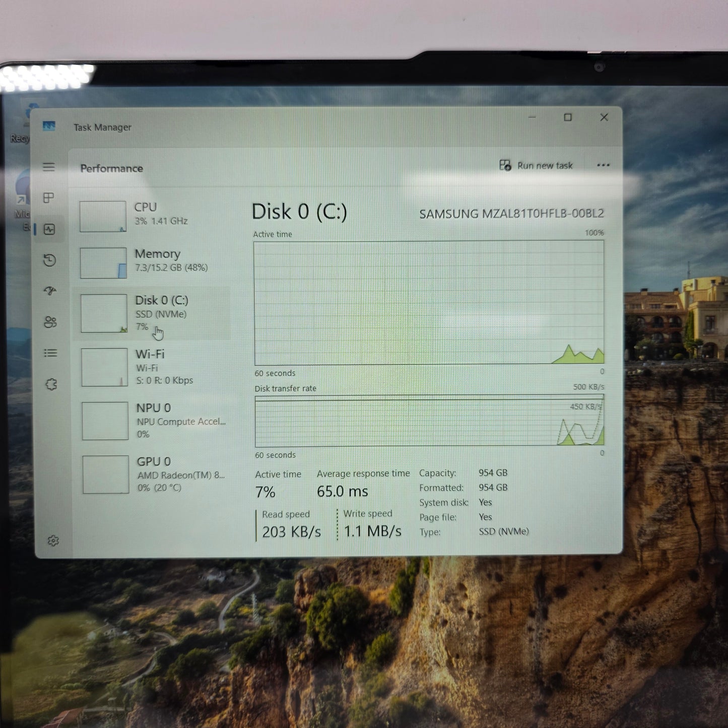Select NPU 0 performance item
Viewport: 728px width, 728px height.
155,421
